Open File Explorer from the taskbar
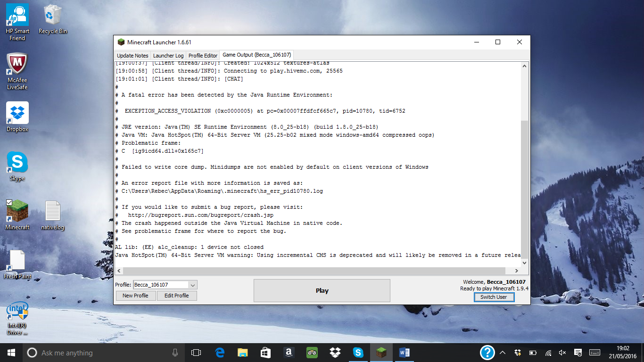 pyautogui.click(x=243, y=353)
